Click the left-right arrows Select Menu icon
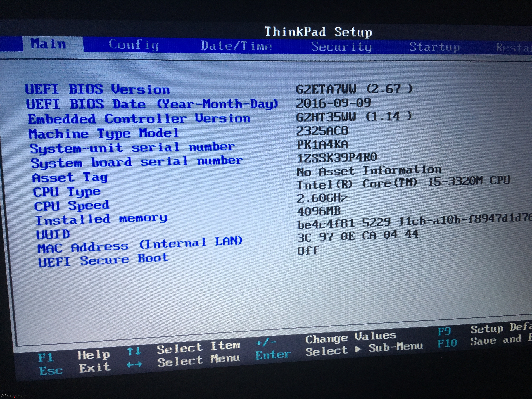Viewport: 532px width, 399px height. [134, 365]
